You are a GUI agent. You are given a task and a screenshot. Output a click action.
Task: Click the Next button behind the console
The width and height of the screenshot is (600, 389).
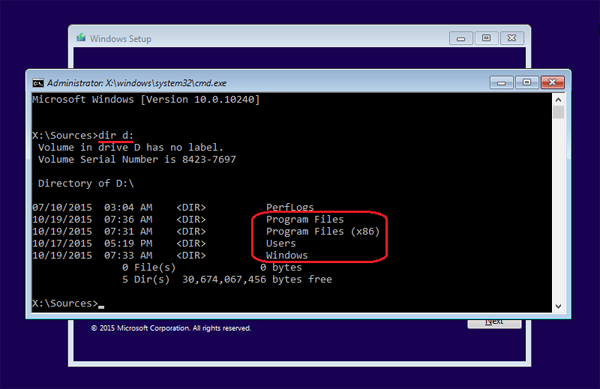[494, 323]
